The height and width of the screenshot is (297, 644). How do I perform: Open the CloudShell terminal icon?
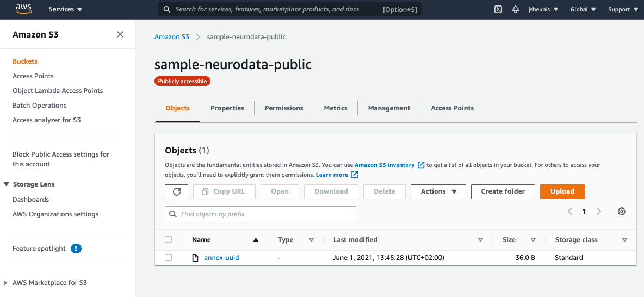(x=498, y=9)
